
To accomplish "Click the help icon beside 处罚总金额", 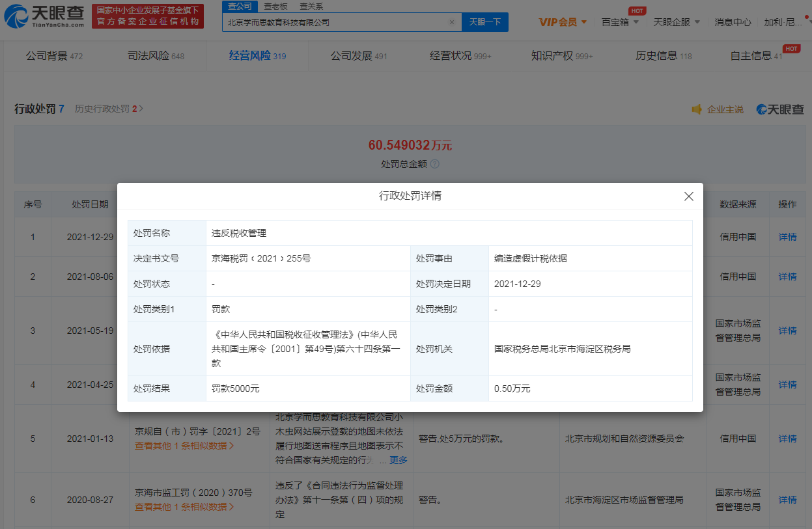I will click(x=435, y=164).
